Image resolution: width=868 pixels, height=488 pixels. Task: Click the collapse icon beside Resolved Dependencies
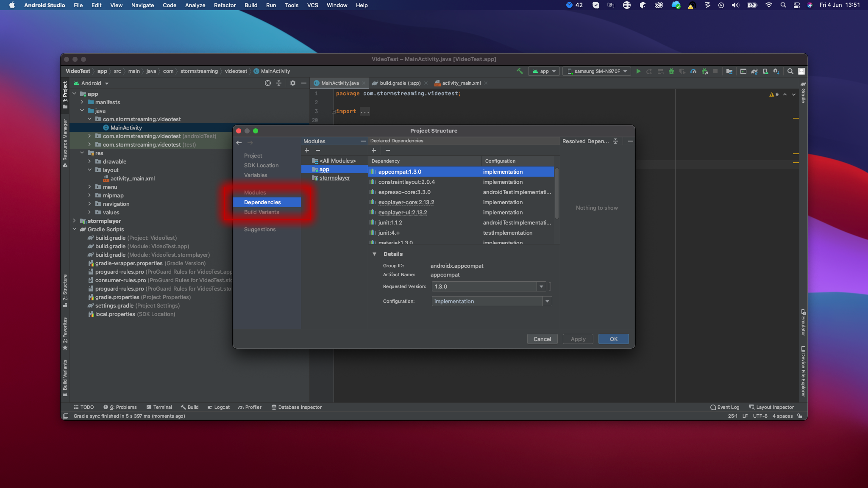coord(615,141)
